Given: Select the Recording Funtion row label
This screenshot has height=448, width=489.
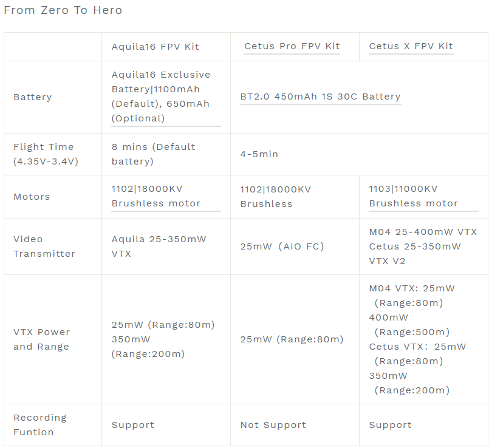Looking at the screenshot, I should [x=40, y=425].
